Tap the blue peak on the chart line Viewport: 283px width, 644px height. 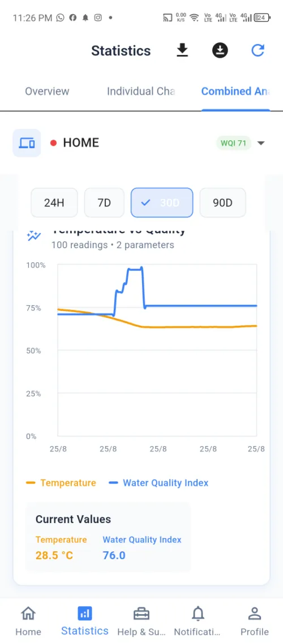[135, 269]
